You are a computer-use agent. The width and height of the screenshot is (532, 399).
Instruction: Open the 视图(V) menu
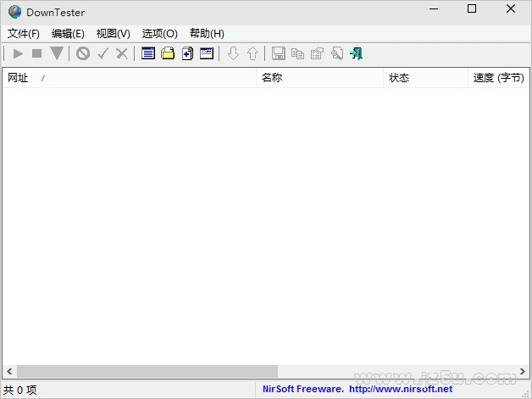(x=113, y=34)
